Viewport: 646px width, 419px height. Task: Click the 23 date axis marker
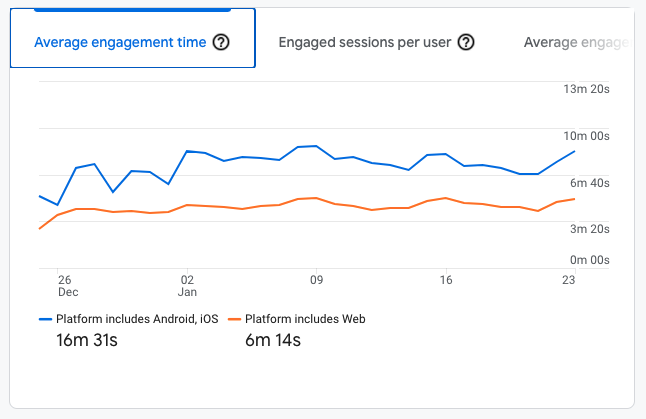[x=569, y=280]
